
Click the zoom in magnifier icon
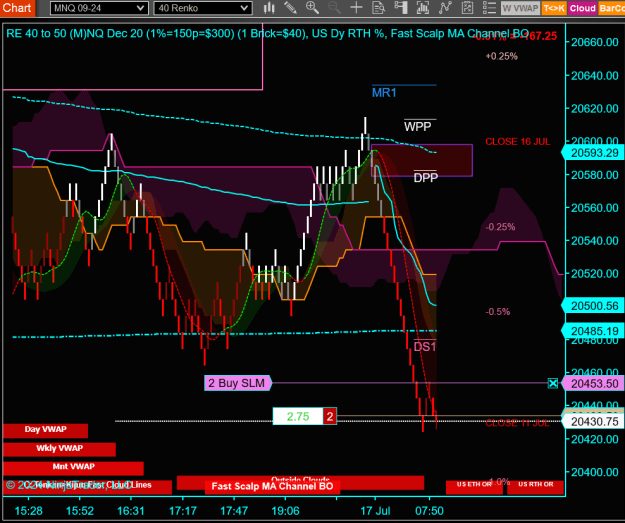click(312, 8)
